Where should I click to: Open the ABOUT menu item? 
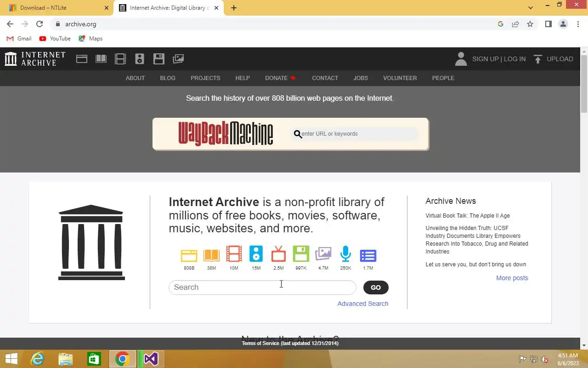click(135, 78)
